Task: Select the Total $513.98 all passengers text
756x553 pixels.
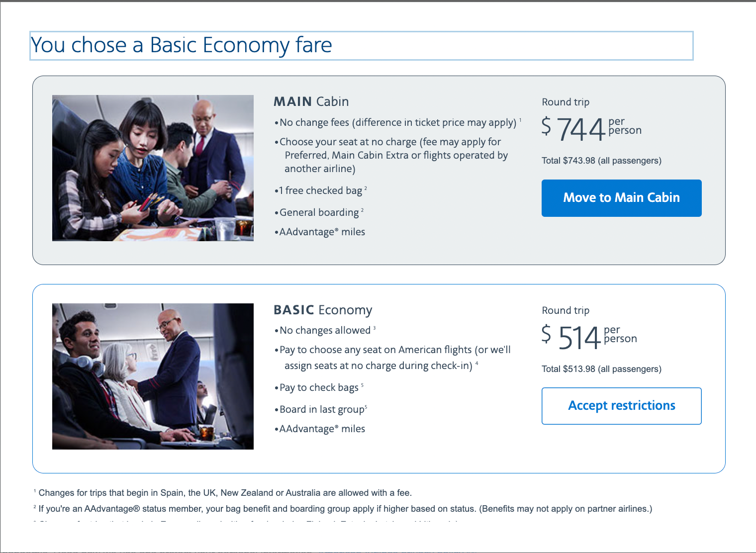Action: (601, 369)
